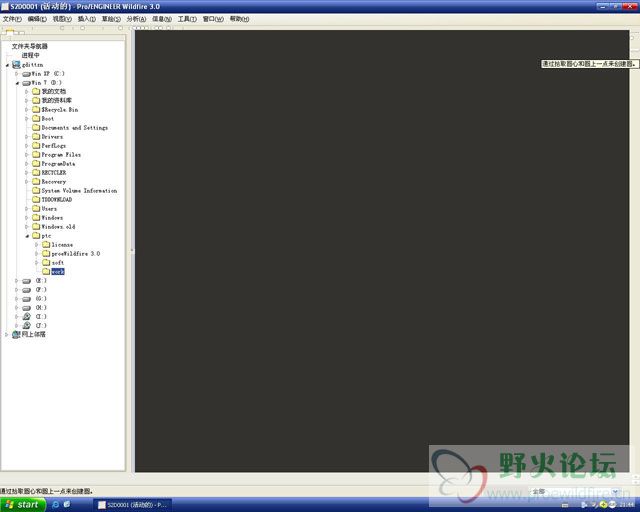Image resolution: width=640 pixels, height=512 pixels.
Task: Open the 帮助(H) menu
Action: tap(239, 19)
